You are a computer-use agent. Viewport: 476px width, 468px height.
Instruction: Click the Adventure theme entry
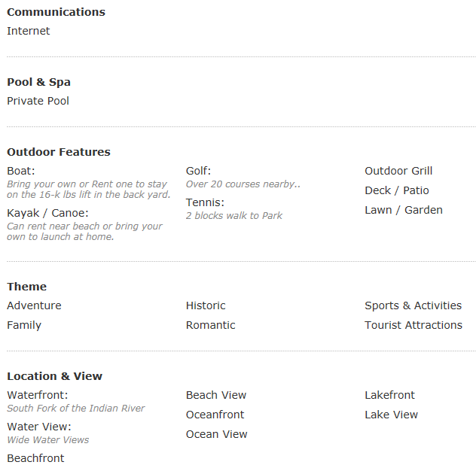coord(34,305)
